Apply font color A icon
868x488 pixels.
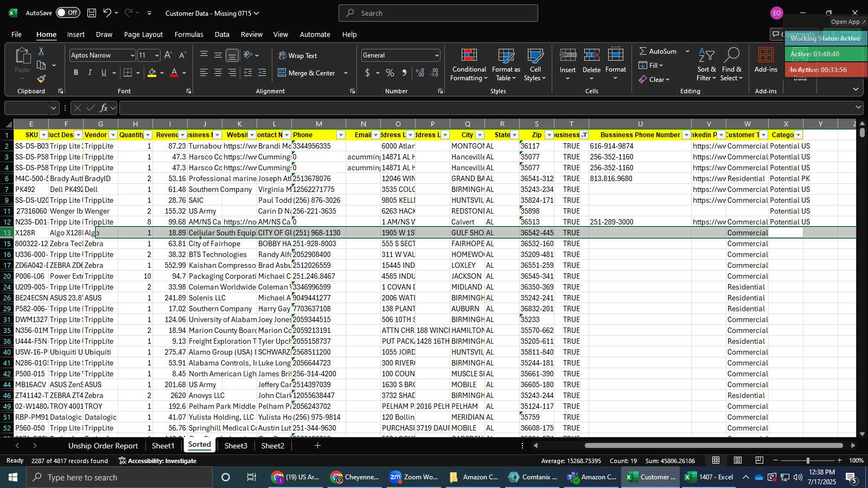click(x=174, y=73)
